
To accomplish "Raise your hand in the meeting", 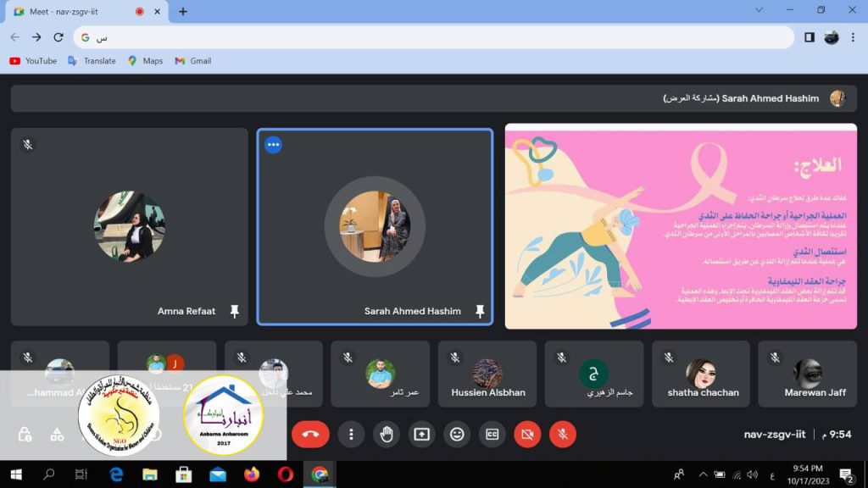I will [x=387, y=435].
